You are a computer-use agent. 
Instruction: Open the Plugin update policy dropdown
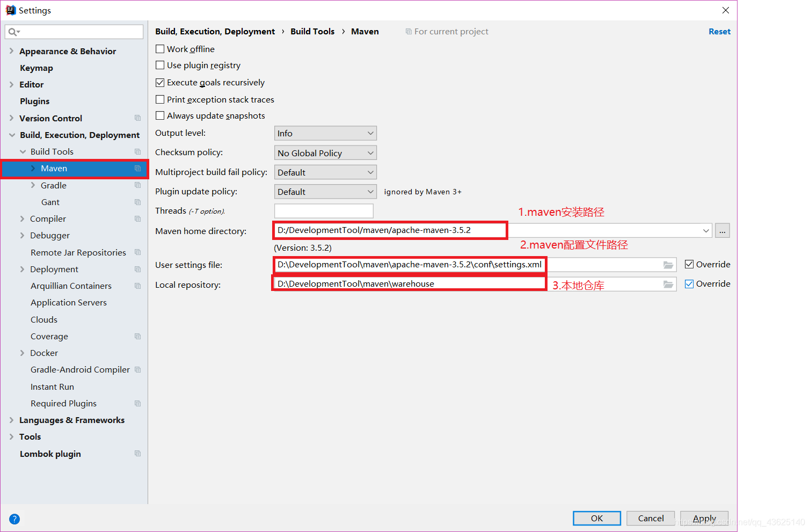(x=325, y=192)
